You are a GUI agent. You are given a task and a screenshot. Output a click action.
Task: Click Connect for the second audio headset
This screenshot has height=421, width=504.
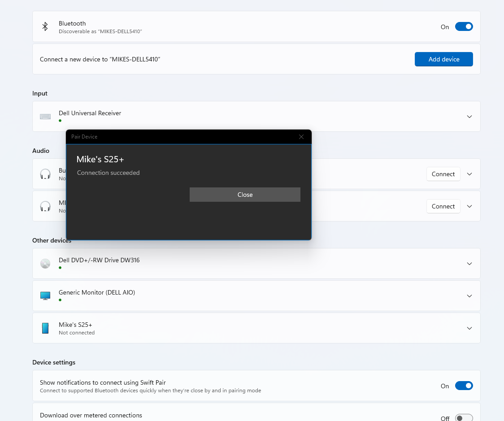coord(443,206)
